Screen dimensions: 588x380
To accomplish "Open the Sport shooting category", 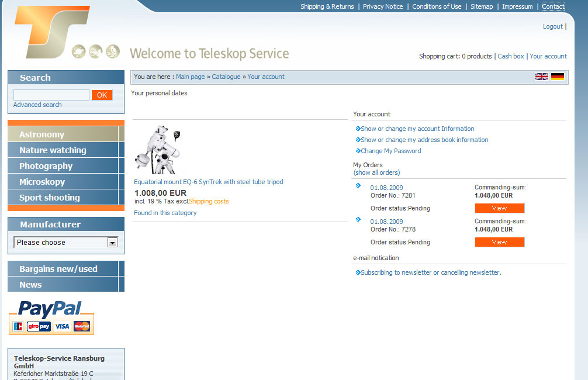I will (65, 198).
